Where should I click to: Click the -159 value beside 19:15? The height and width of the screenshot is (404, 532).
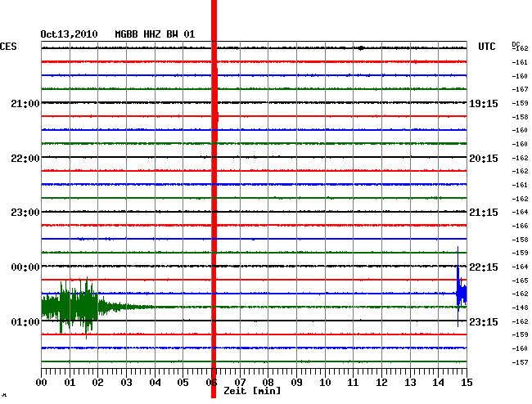pyautogui.click(x=520, y=103)
